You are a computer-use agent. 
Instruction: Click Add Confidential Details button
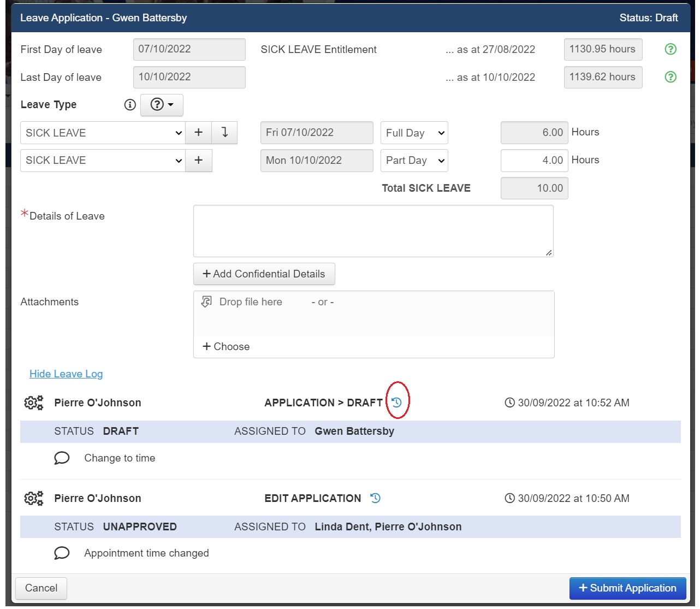tap(264, 274)
